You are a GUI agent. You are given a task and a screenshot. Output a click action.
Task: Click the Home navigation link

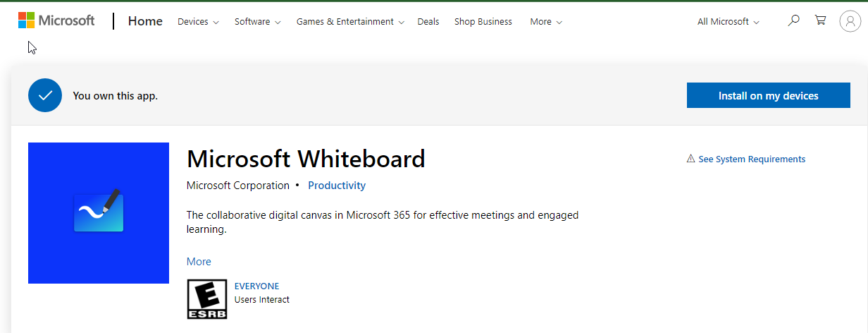145,21
